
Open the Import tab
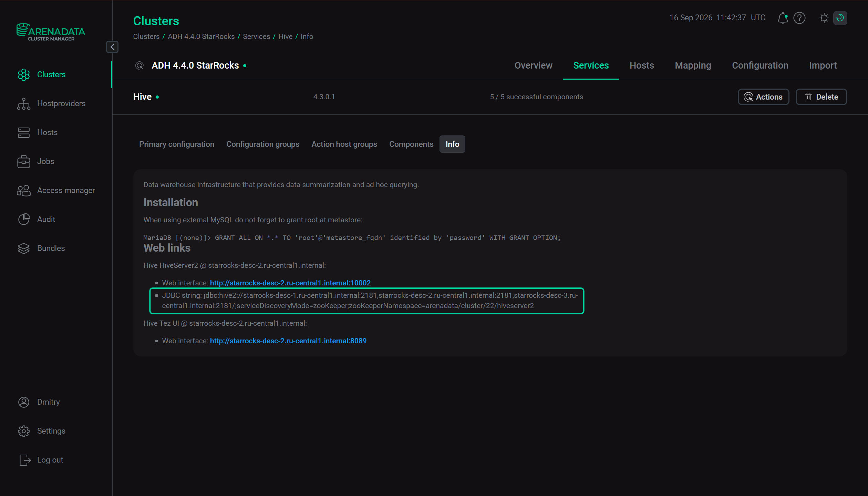(823, 65)
